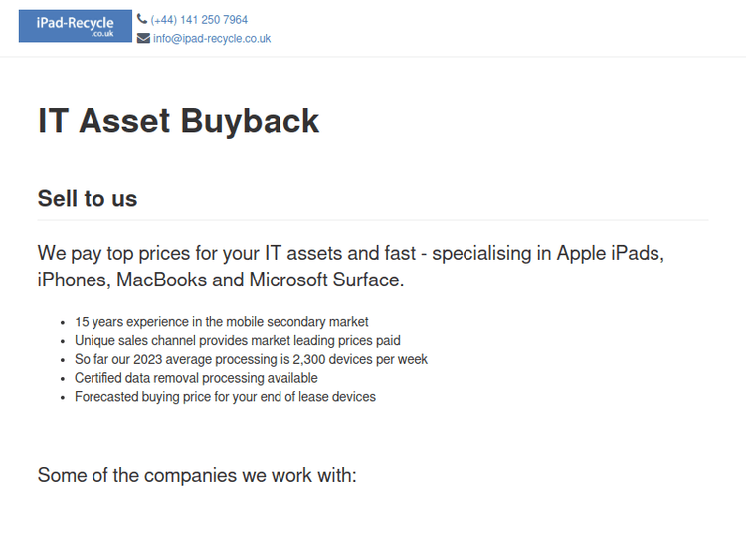
Task: Click the words Apple iPads in the intro
Action: (610, 253)
